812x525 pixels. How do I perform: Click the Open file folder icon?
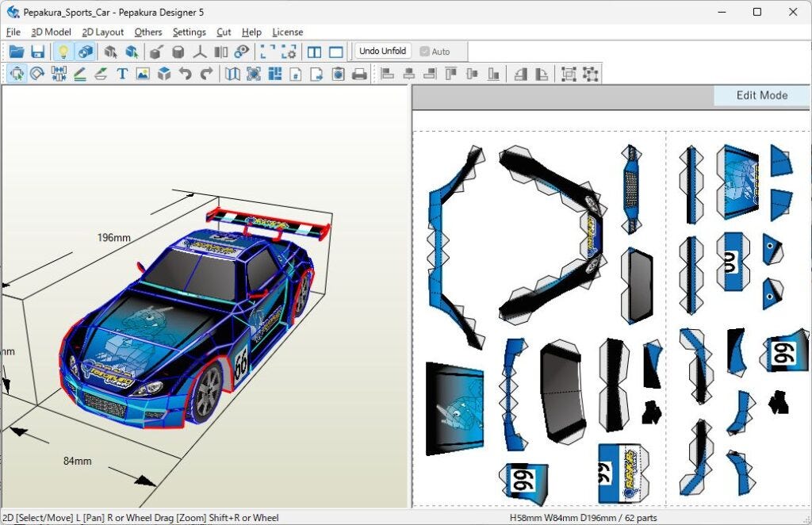pos(16,52)
